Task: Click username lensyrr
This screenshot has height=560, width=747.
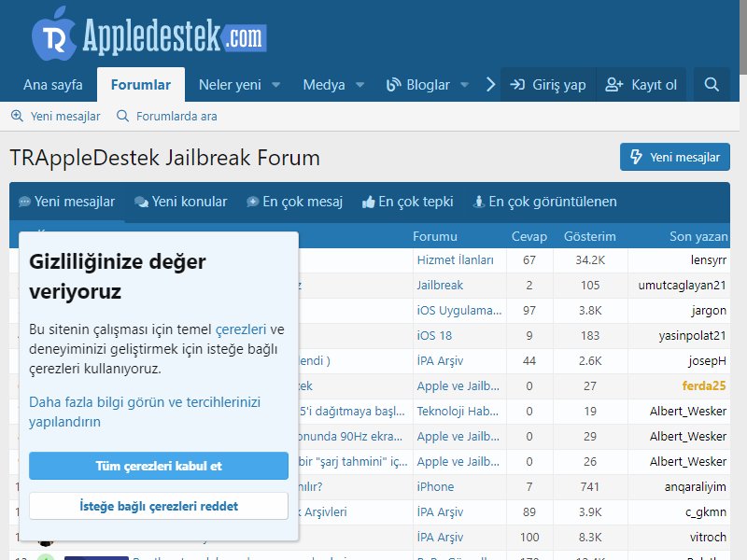Action: click(709, 260)
